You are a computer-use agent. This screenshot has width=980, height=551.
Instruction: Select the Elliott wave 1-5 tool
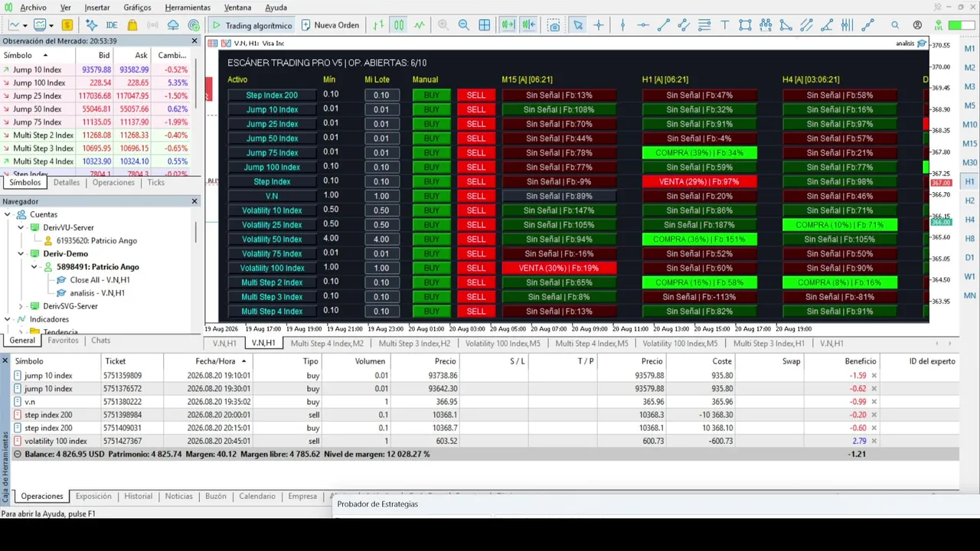click(766, 25)
